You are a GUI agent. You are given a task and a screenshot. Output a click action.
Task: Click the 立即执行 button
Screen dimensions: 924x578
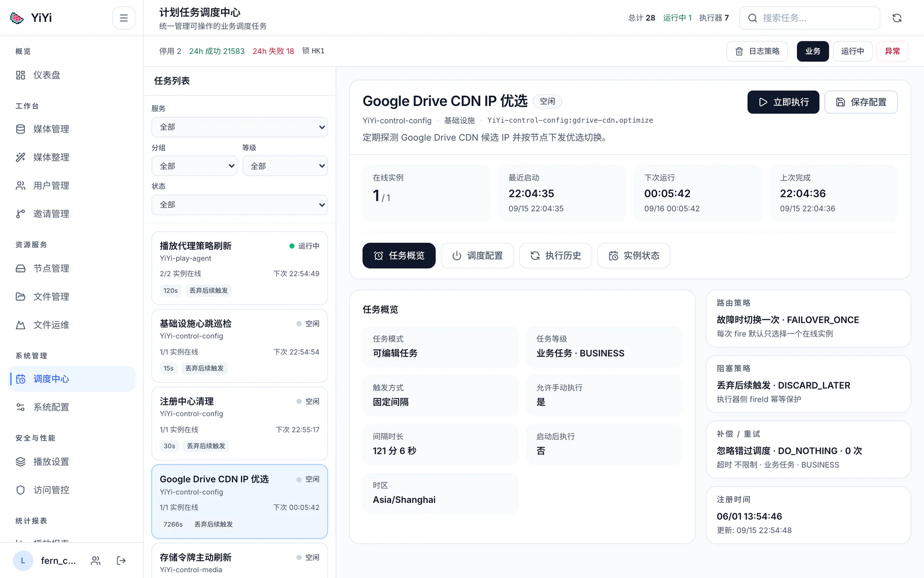[x=783, y=102]
